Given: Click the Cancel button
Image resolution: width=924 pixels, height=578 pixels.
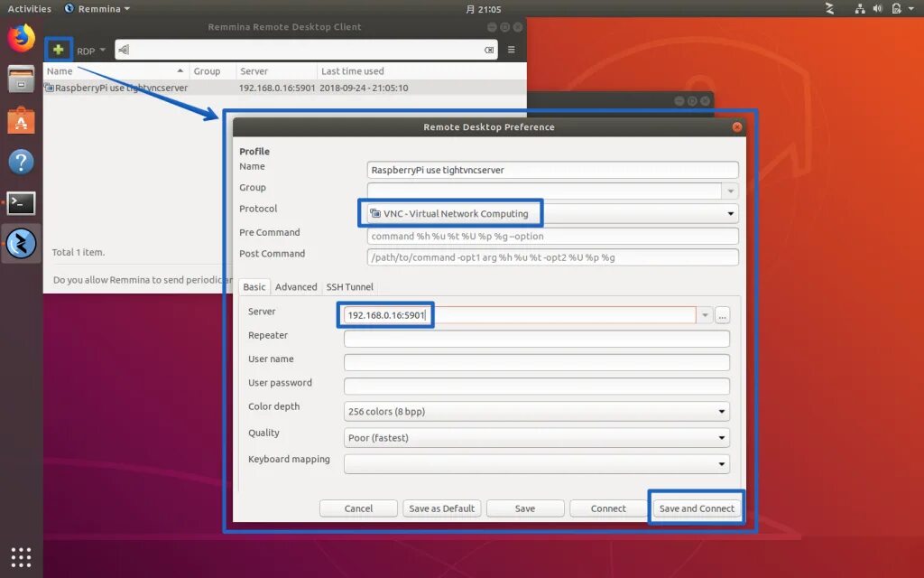Looking at the screenshot, I should pos(358,508).
